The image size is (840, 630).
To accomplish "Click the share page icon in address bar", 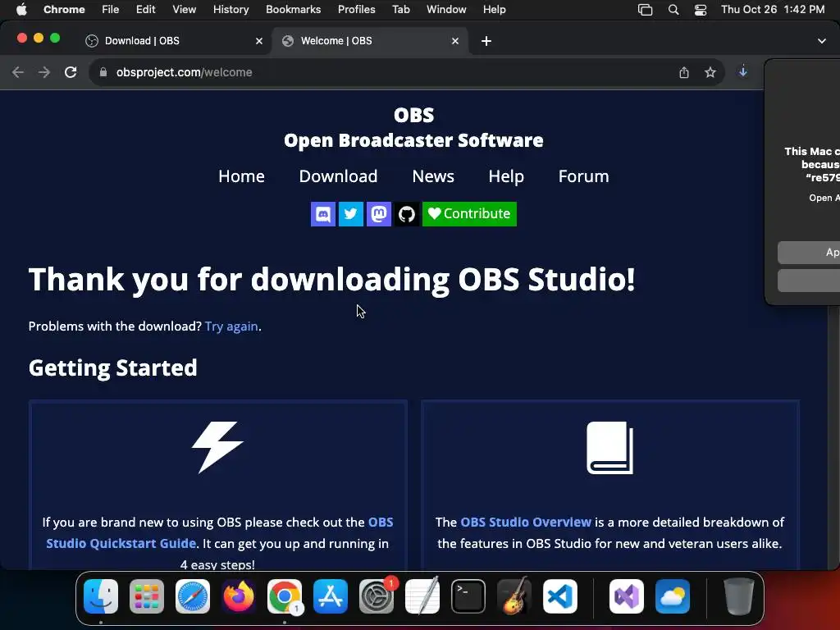I will [x=684, y=72].
